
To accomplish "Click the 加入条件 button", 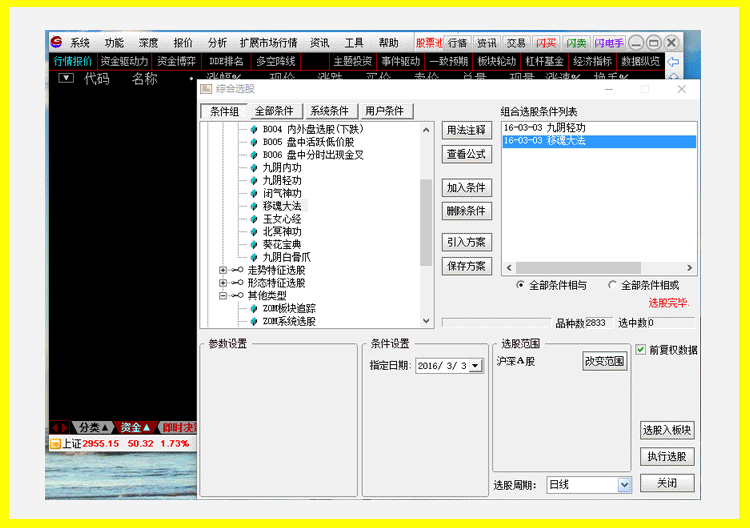I will pyautogui.click(x=466, y=188).
